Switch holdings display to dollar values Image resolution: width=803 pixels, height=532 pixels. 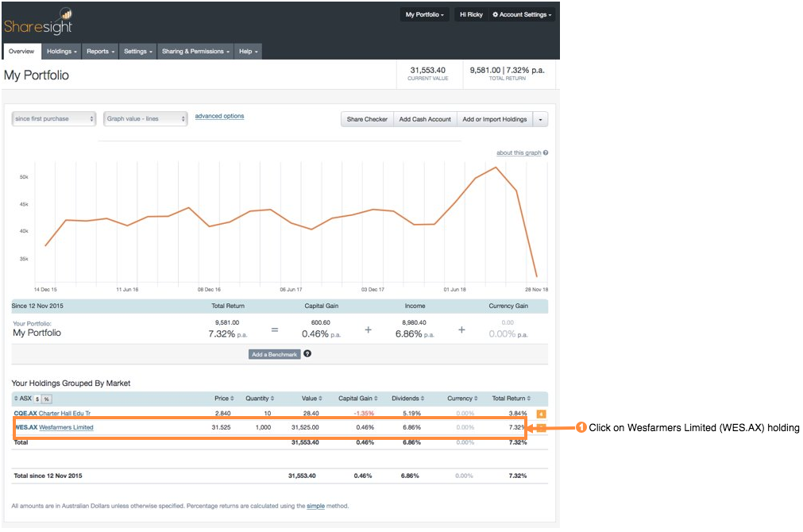point(37,399)
